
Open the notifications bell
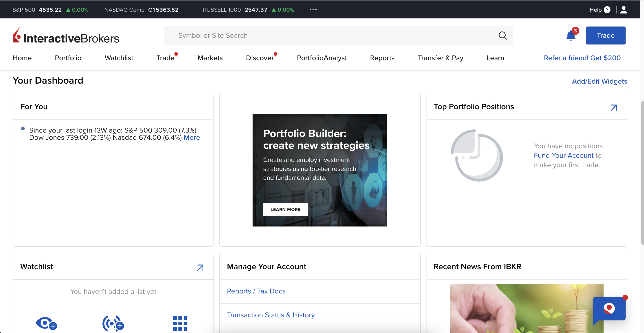[571, 36]
